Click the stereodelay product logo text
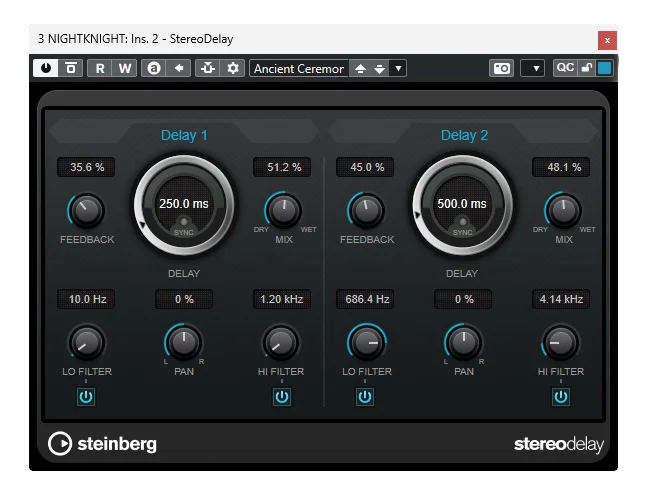 point(559,445)
